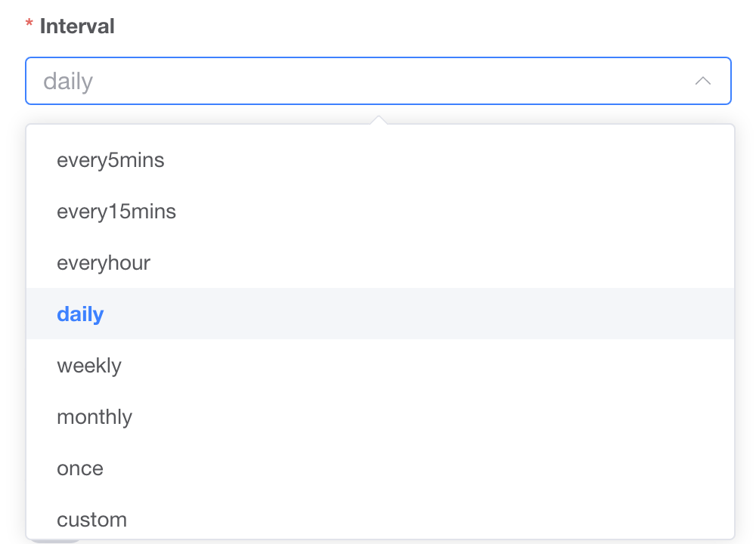Set the schedule to run every 5 minutes
The image size is (756, 544).
click(x=110, y=160)
